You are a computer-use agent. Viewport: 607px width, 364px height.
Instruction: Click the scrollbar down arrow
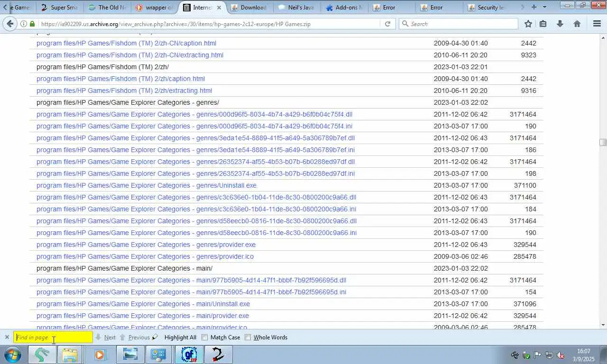[x=603, y=325]
